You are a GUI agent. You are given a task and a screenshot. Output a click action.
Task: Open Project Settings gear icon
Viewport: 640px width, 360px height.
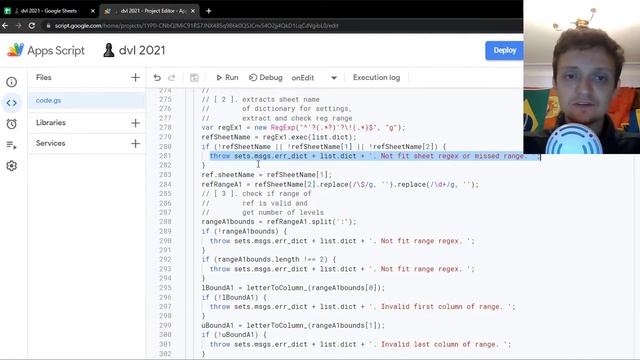[x=11, y=166]
